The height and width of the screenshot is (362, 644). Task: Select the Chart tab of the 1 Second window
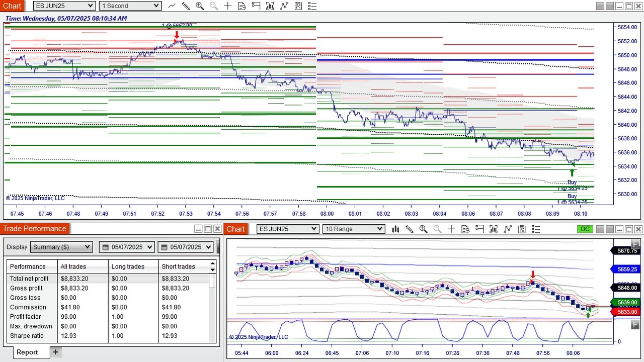12,6
